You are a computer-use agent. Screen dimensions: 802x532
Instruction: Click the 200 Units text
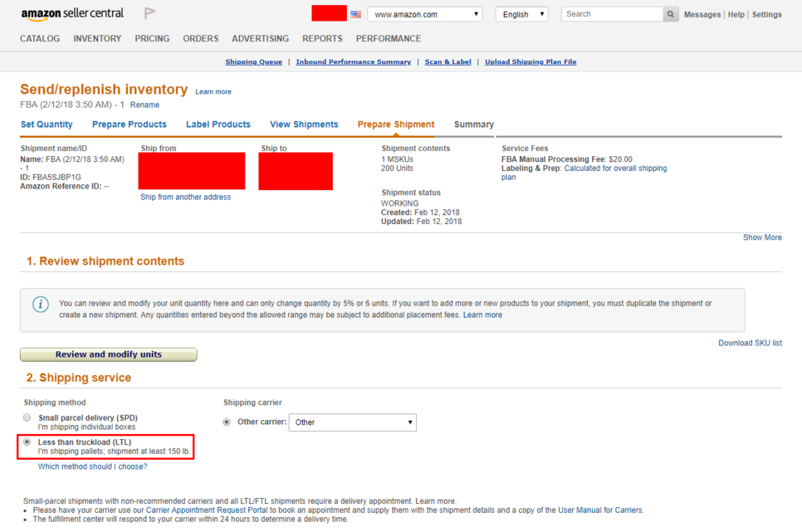pyautogui.click(x=397, y=168)
